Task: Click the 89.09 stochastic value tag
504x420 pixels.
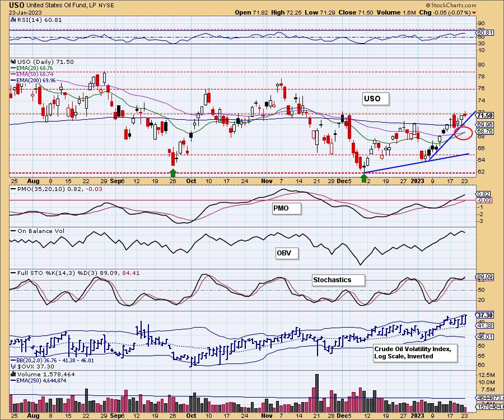Action: coord(485,276)
